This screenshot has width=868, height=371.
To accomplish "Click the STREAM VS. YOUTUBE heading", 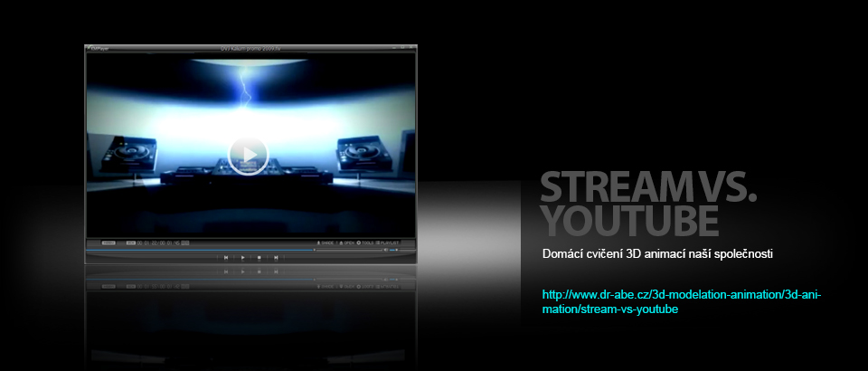I will coord(647,204).
